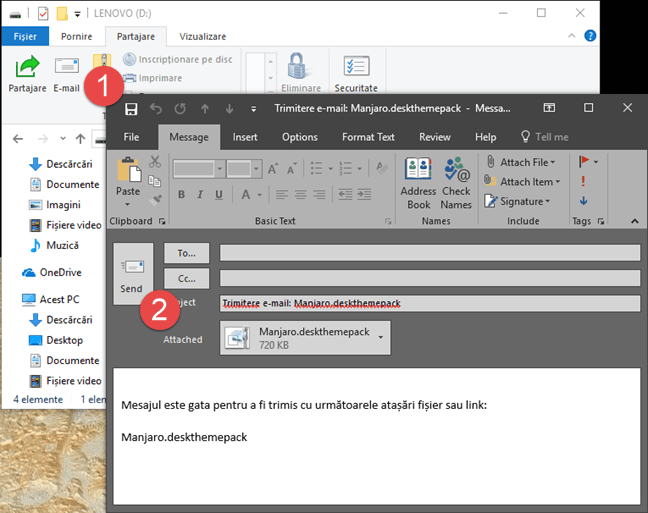Image resolution: width=648 pixels, height=513 pixels.
Task: Open the Help tab
Action: pyautogui.click(x=486, y=137)
